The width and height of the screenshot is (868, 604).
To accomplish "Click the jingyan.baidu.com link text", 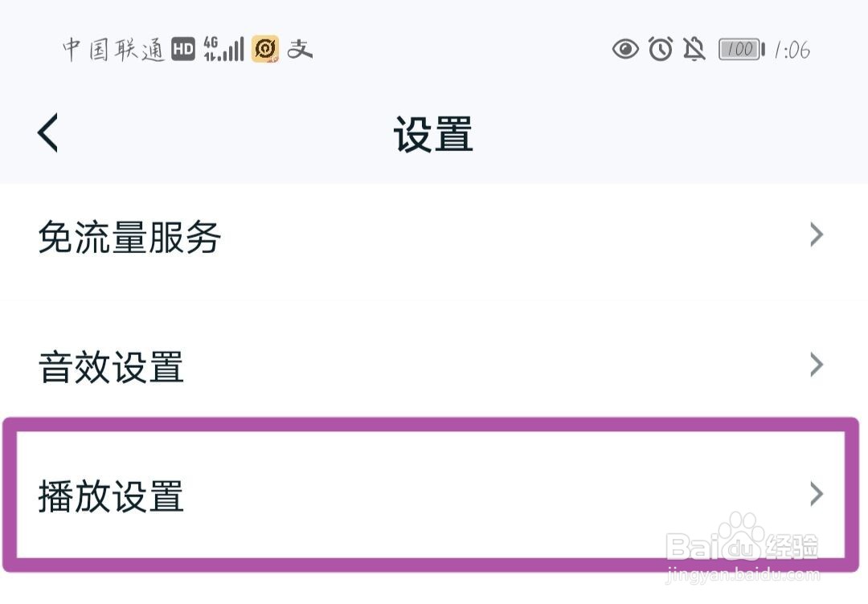I will [x=743, y=575].
